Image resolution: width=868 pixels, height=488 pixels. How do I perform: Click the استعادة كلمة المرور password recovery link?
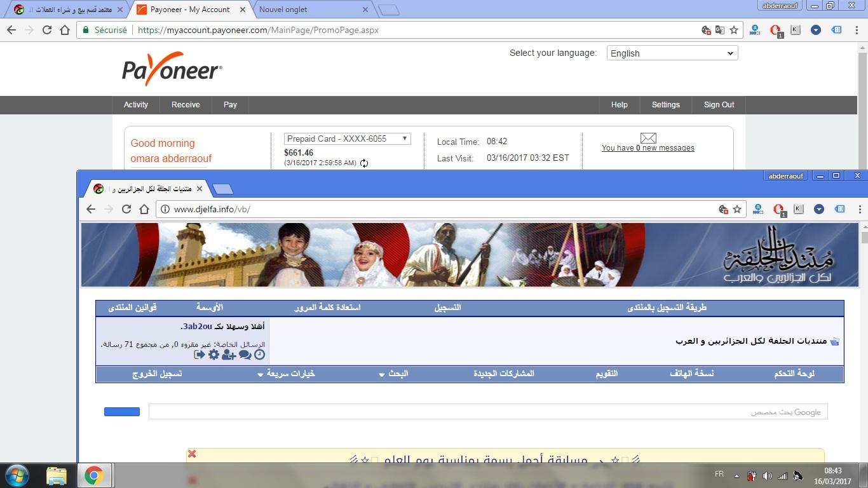tap(327, 308)
